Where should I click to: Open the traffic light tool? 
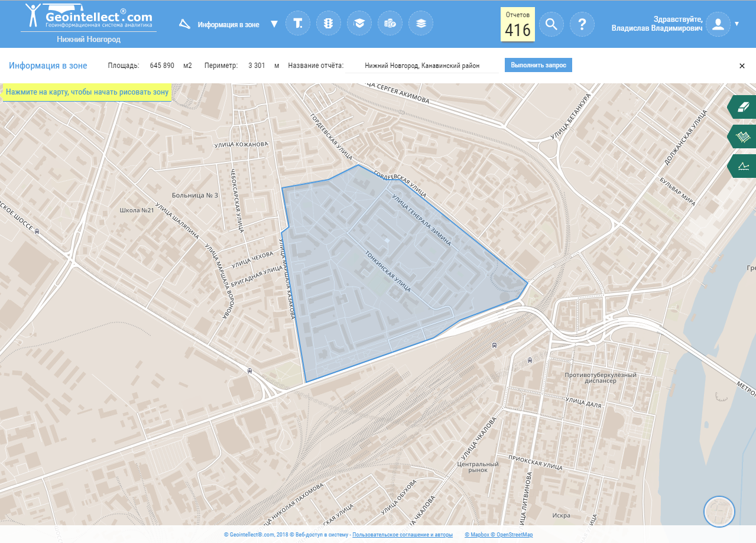329,24
